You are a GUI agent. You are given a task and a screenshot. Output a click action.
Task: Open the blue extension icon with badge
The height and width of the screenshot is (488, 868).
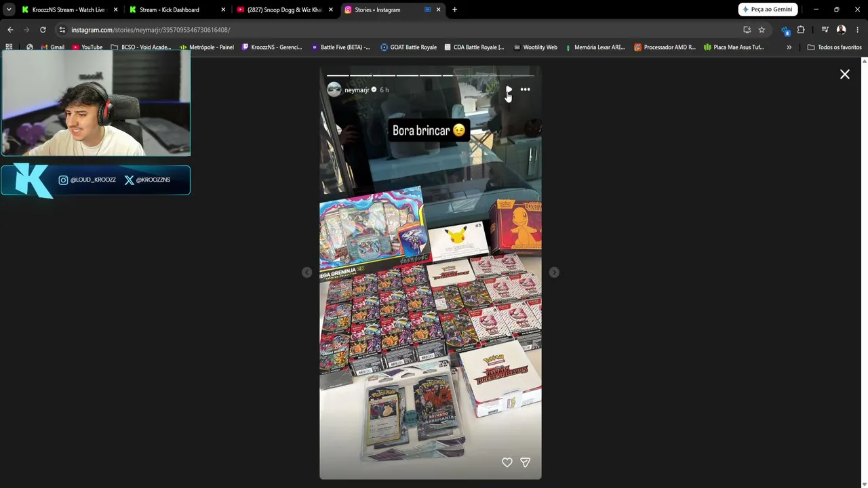[x=785, y=30]
